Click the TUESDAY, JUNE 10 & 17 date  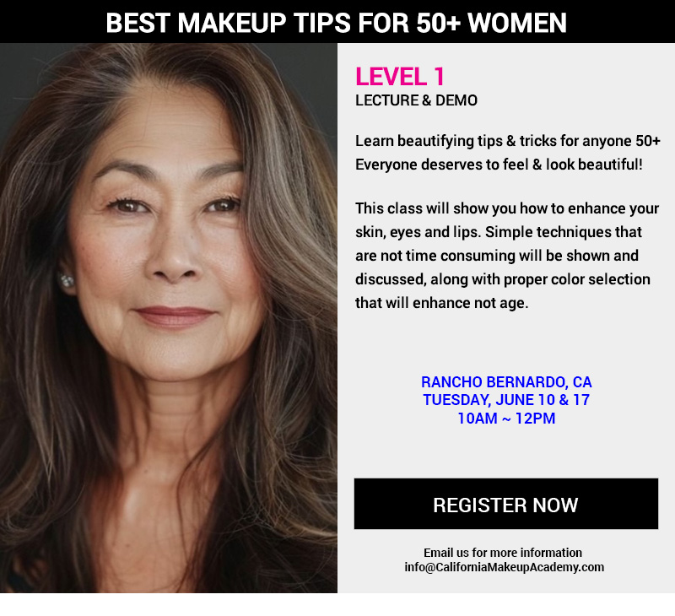coord(506,400)
